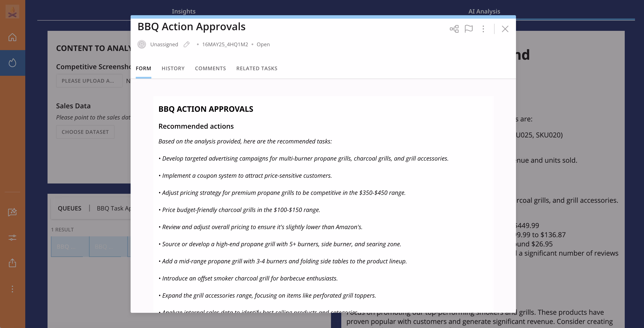Open the Home icon in sidebar
Screen dimensions: 644x328
(x=12, y=37)
